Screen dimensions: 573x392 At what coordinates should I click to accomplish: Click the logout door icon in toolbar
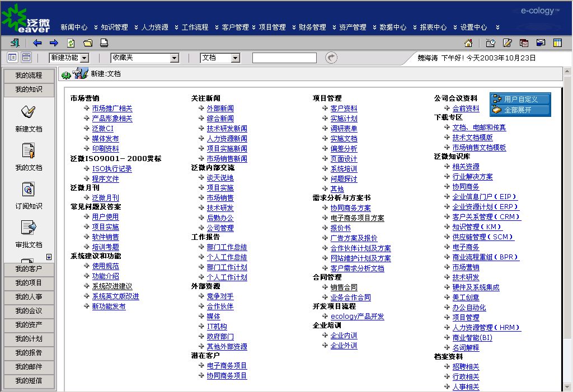(15, 43)
